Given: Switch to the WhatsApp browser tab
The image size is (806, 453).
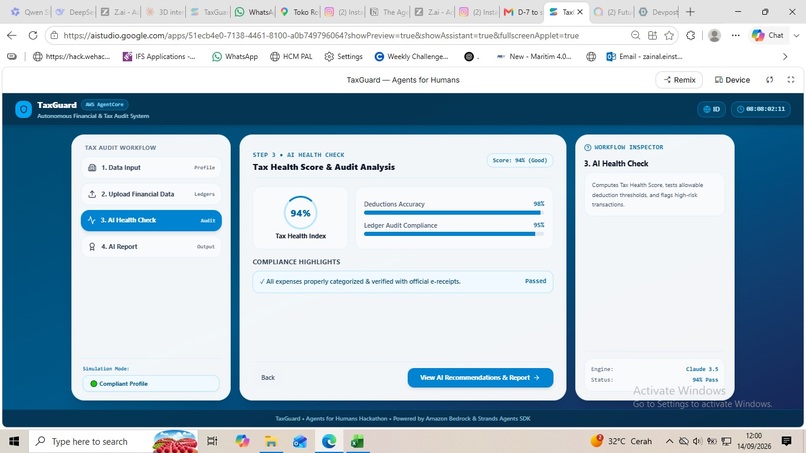Looking at the screenshot, I should pos(253,12).
